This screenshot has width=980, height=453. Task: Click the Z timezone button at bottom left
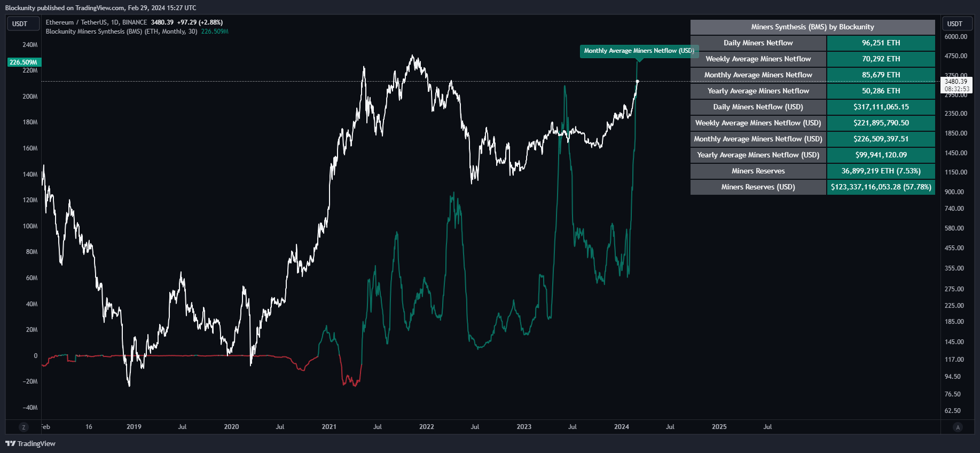(x=23, y=427)
